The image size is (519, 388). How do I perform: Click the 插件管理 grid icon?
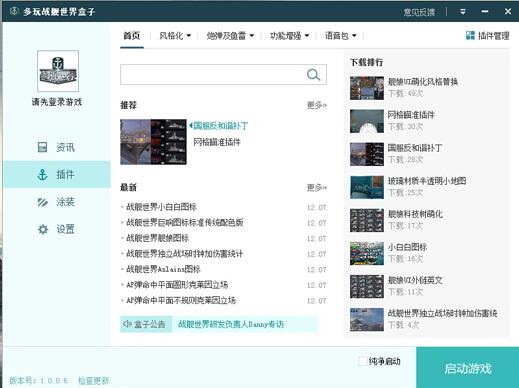[470, 35]
